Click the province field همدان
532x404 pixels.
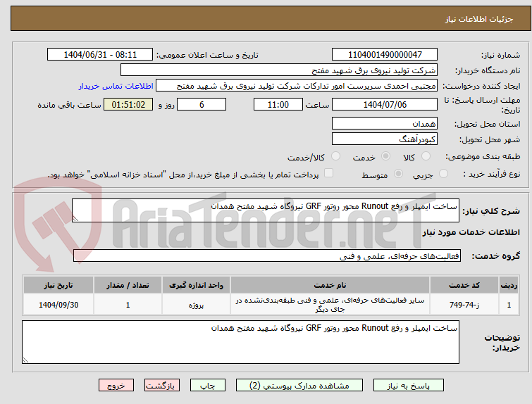(385, 123)
